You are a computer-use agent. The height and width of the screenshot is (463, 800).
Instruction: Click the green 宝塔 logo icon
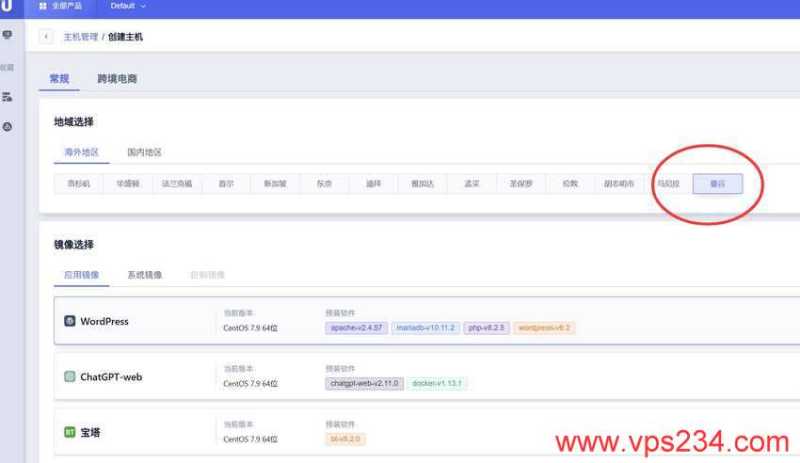click(70, 432)
